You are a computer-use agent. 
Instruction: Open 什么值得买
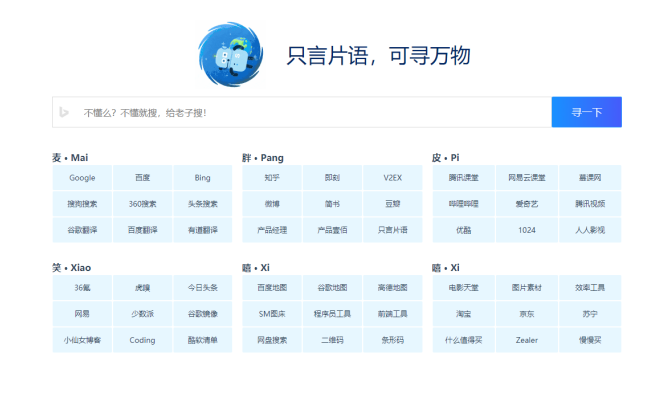tap(464, 340)
